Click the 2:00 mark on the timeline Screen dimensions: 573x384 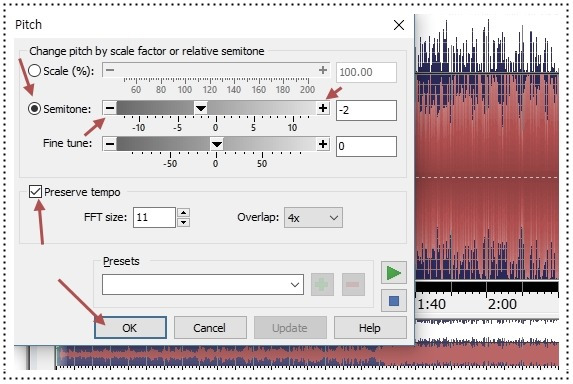coord(502,304)
